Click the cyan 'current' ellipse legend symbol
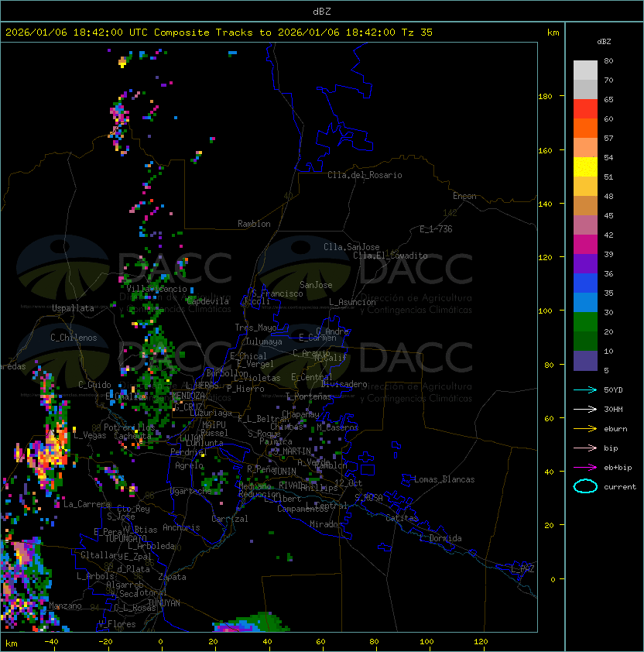This screenshot has height=652, width=644. click(585, 486)
